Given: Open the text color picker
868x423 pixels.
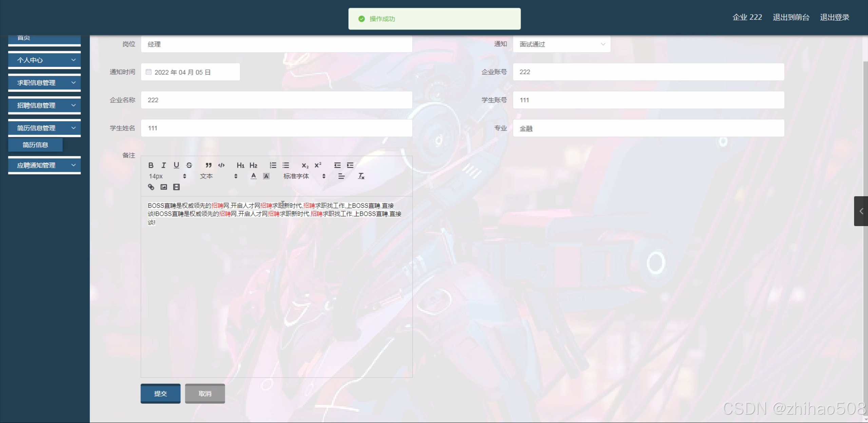Looking at the screenshot, I should pyautogui.click(x=253, y=176).
